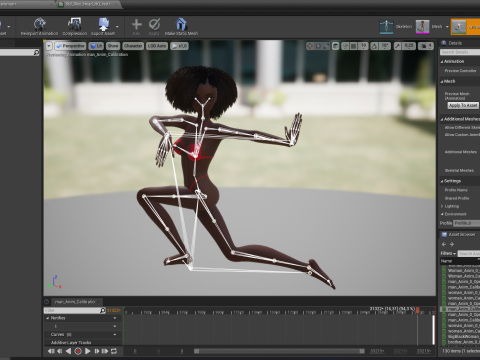Click the red Record button

click(78, 351)
